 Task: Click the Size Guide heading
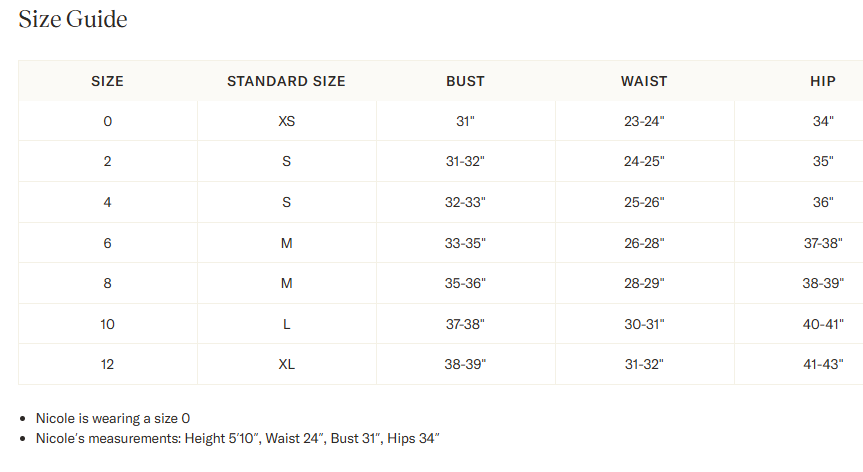pos(73,20)
